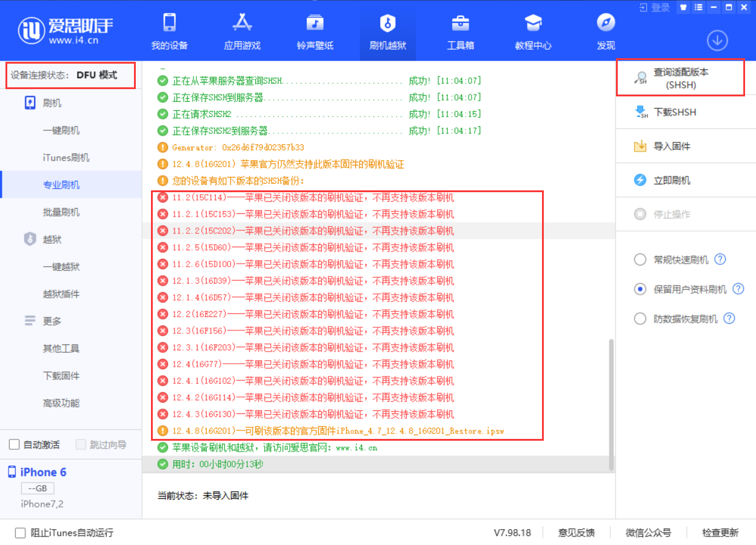Screen dimensions: 756x545
Task: Select 一键越狱 in the sidebar
Action: [x=61, y=267]
